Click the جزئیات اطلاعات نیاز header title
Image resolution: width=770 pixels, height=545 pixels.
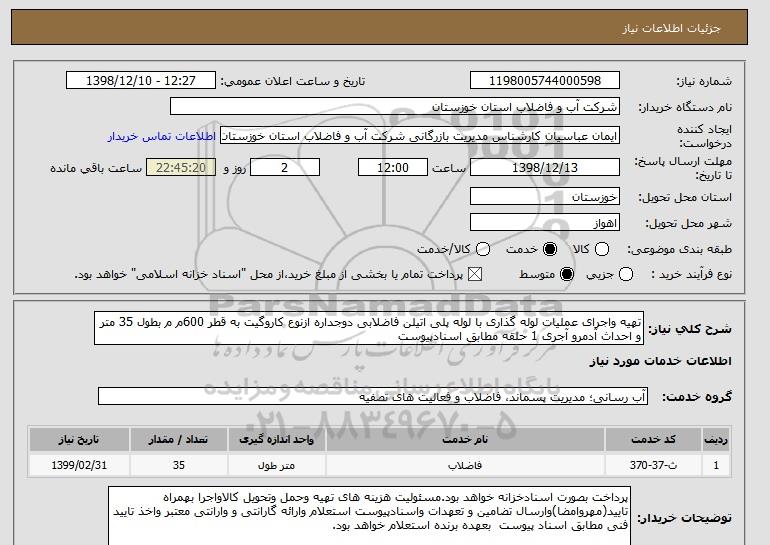click(671, 28)
